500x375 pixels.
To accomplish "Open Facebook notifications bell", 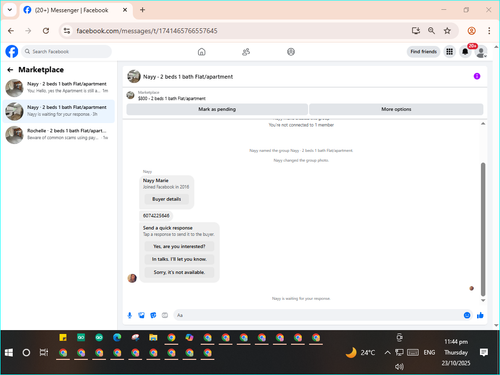I will tap(465, 52).
